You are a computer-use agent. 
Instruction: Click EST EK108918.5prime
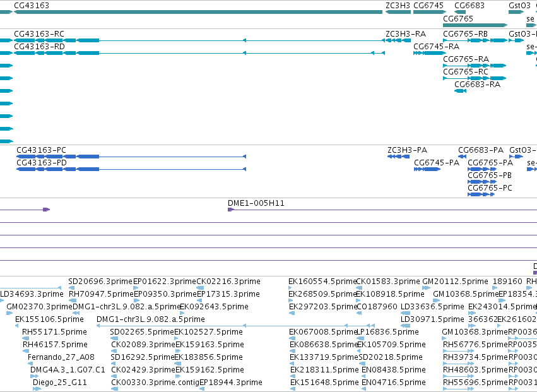click(391, 294)
